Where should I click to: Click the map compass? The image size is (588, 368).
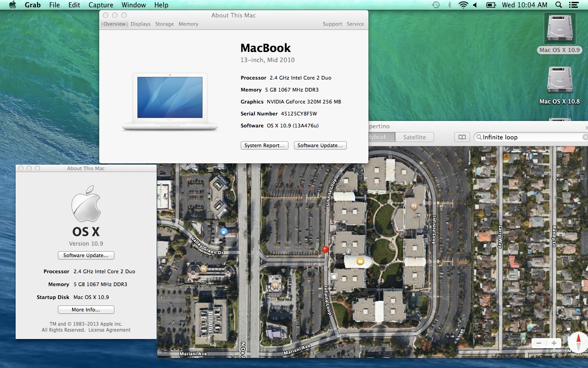coord(578,343)
